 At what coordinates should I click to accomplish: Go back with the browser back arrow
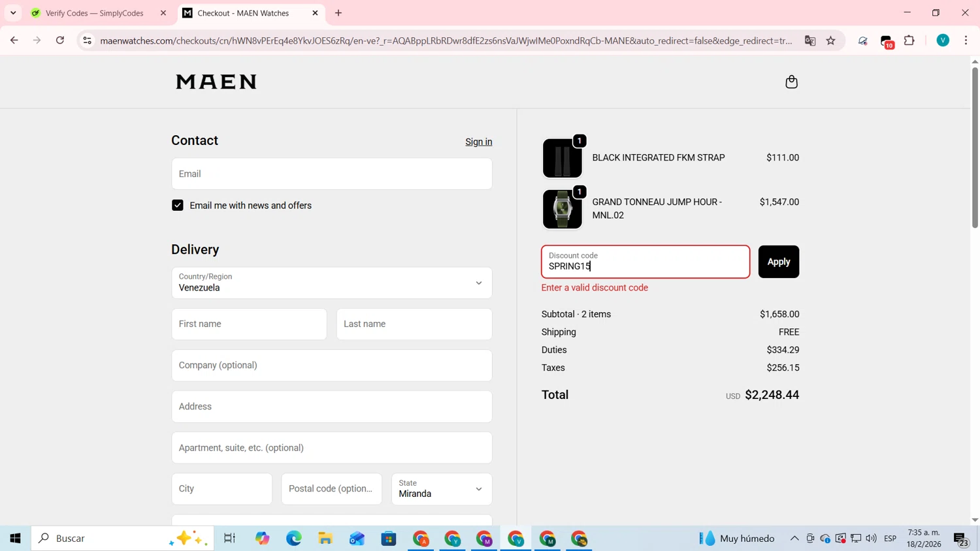14,40
